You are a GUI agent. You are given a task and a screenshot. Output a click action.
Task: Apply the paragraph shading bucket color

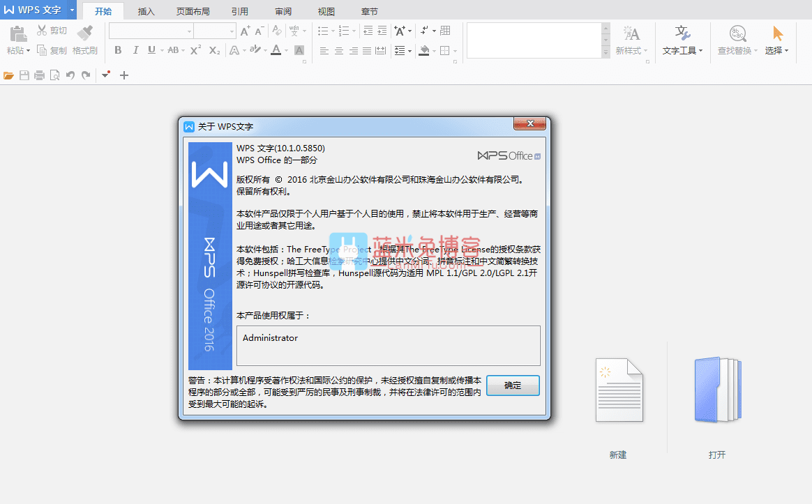(x=424, y=50)
